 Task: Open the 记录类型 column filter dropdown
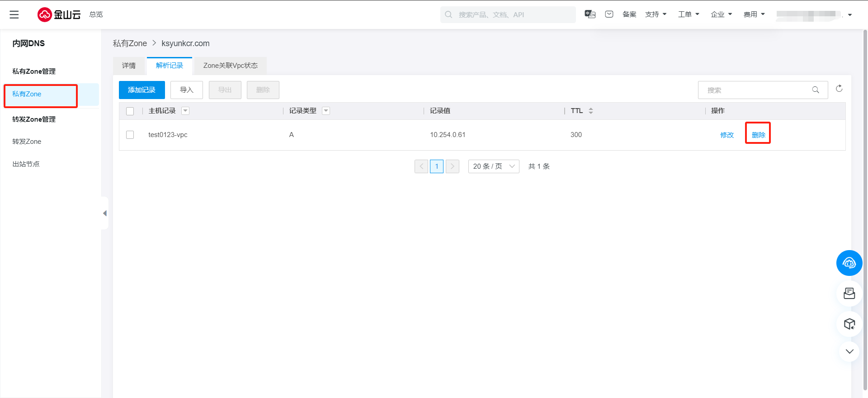(326, 111)
